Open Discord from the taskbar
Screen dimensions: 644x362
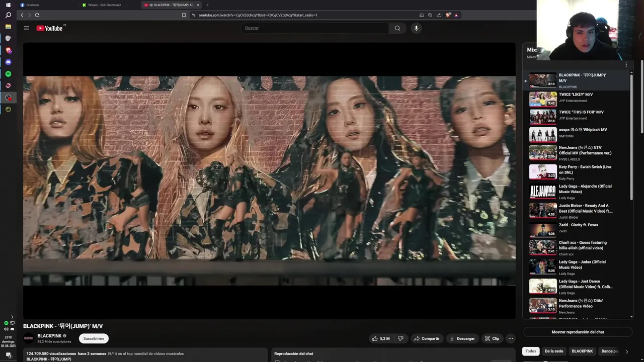8,62
